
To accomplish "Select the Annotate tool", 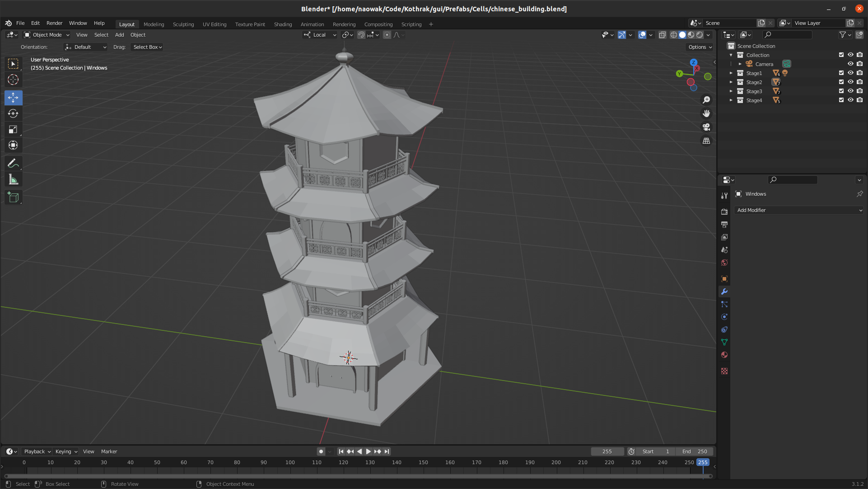I will tap(13, 164).
